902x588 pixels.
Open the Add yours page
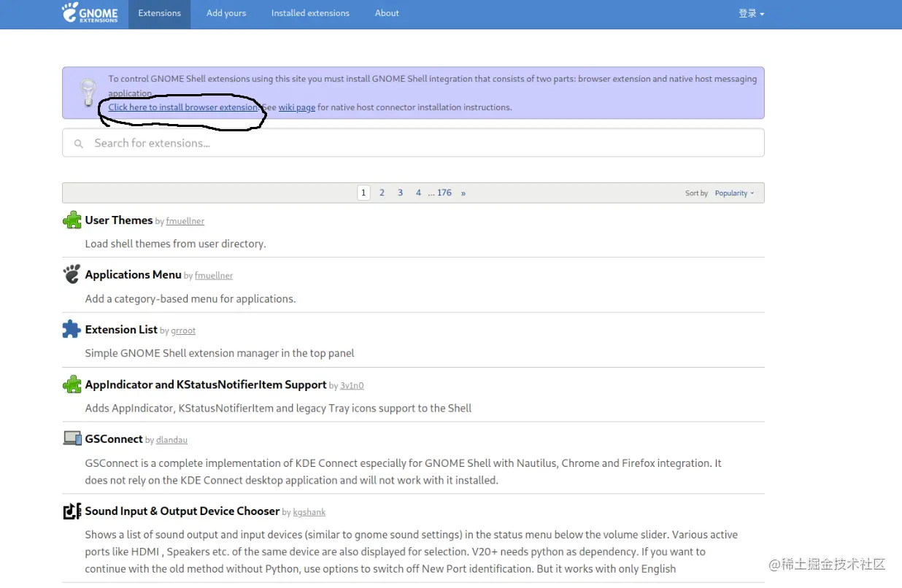[226, 13]
